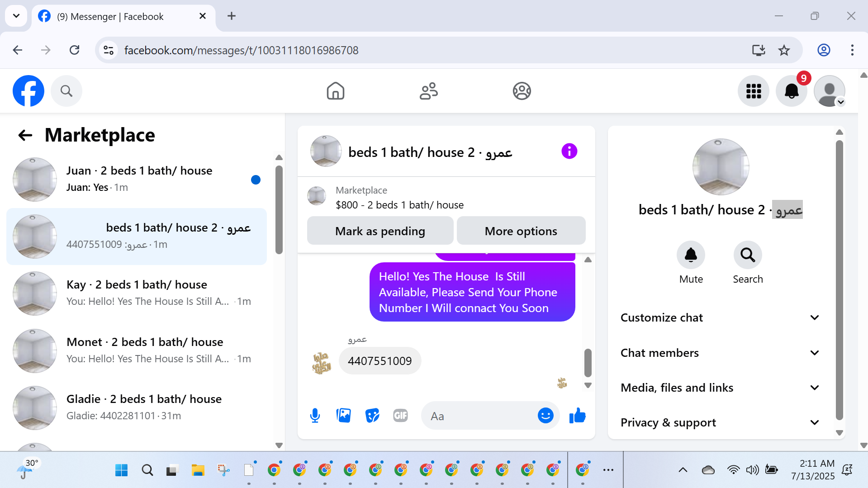The image size is (868, 488).
Task: Click the browser reload icon
Action: point(75,50)
